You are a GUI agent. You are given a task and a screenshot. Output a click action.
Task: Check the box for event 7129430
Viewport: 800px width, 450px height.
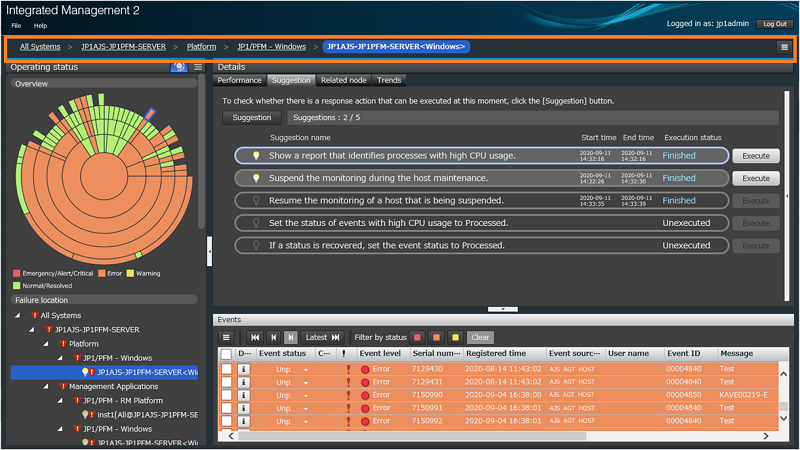[x=227, y=369]
